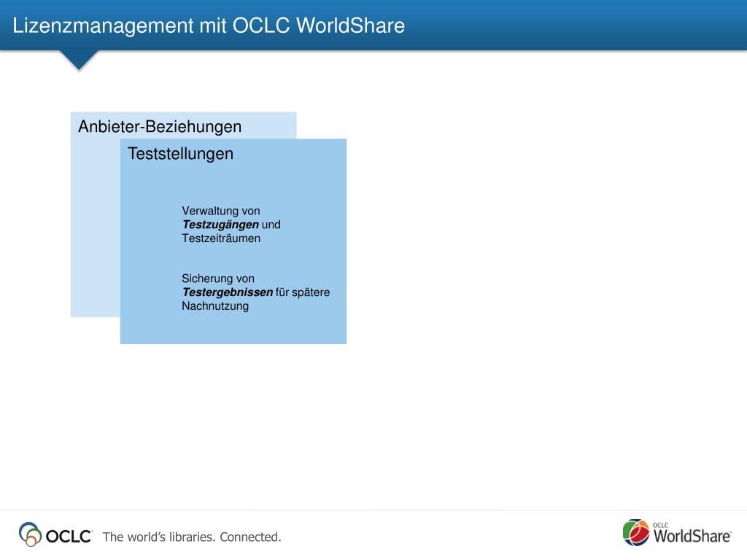Click the 'WorldShare' wordmark in footer
The height and width of the screenshot is (560, 747).
coord(692,536)
